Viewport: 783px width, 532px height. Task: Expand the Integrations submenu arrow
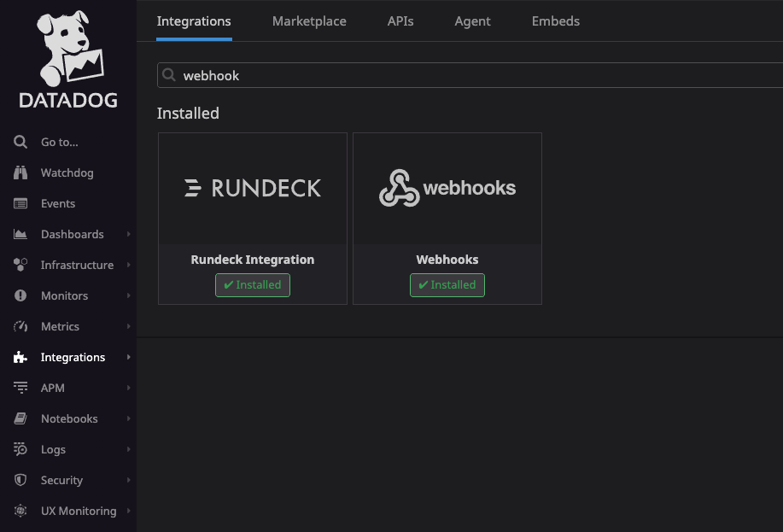coord(128,357)
